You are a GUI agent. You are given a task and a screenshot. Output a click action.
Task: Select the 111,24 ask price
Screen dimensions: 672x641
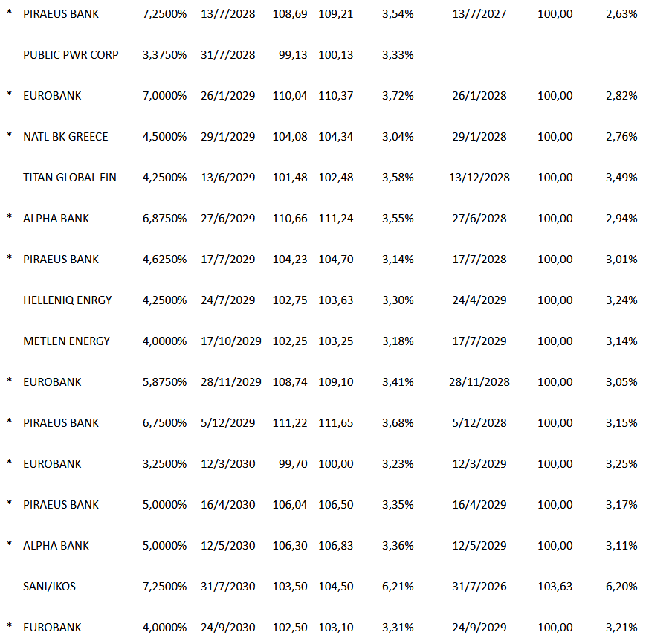[336, 219]
